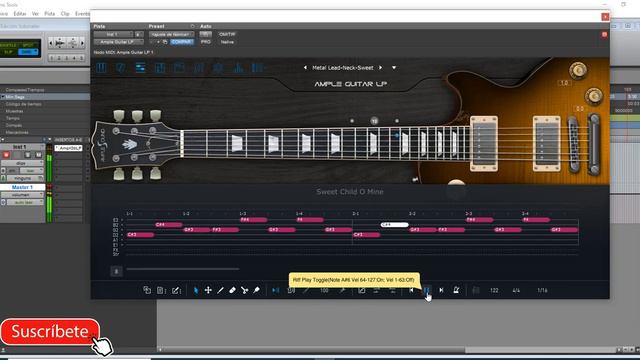Click the velocity value 100

pyautogui.click(x=324, y=290)
